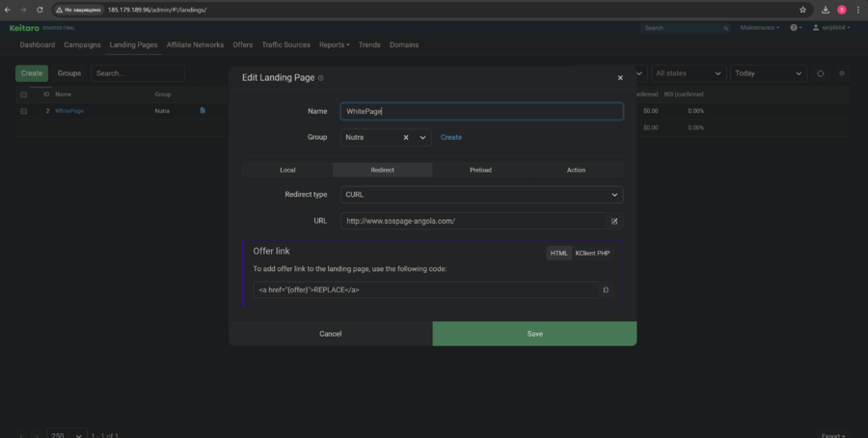This screenshot has width=868, height=438.
Task: Copy the offer link code snippet
Action: (606, 289)
